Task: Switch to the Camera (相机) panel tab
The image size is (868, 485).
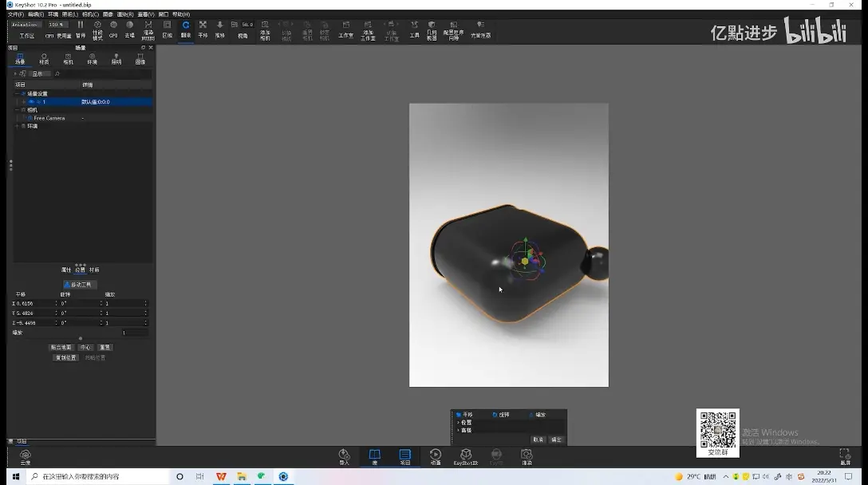Action: click(68, 59)
